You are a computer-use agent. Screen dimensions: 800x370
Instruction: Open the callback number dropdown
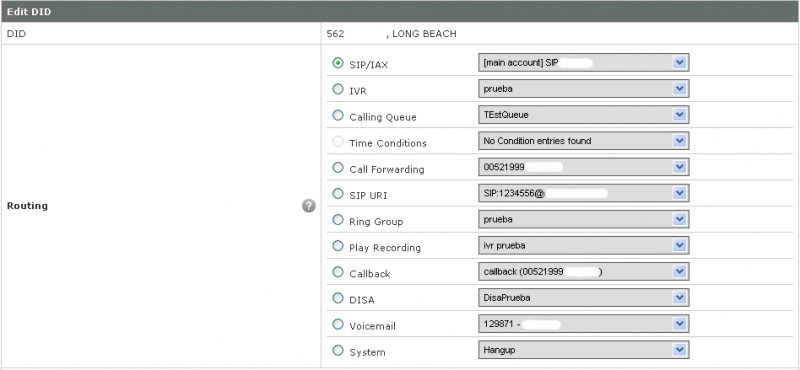point(584,272)
